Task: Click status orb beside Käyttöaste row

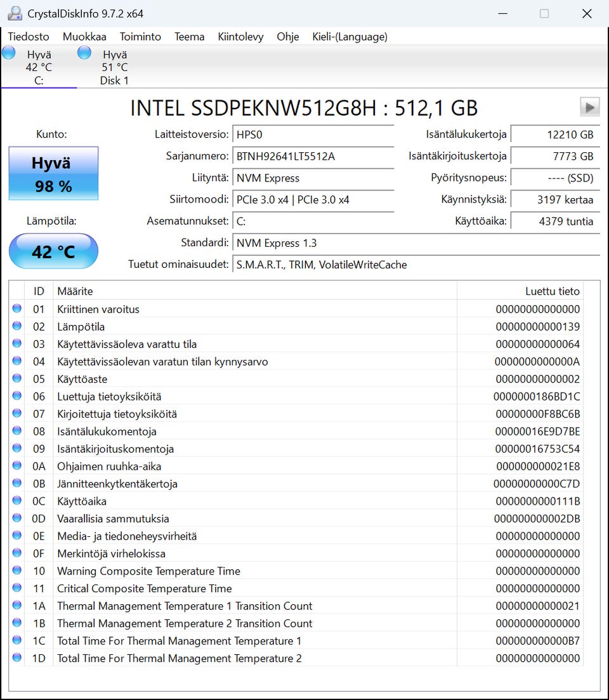Action: coord(16,379)
